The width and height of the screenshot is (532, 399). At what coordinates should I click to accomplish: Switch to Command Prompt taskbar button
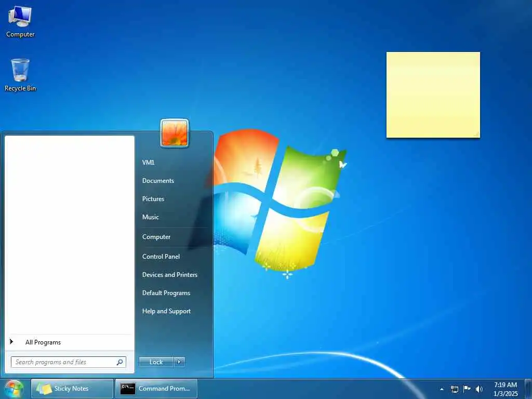click(156, 389)
